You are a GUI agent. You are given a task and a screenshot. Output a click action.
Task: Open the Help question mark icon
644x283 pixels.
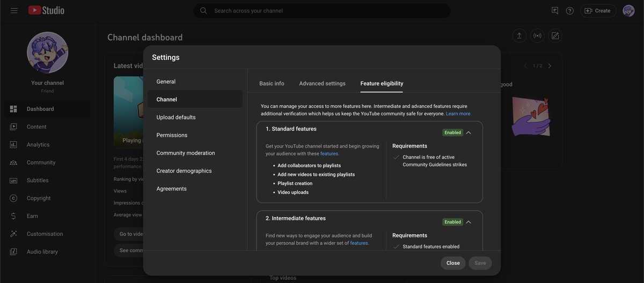pyautogui.click(x=570, y=11)
